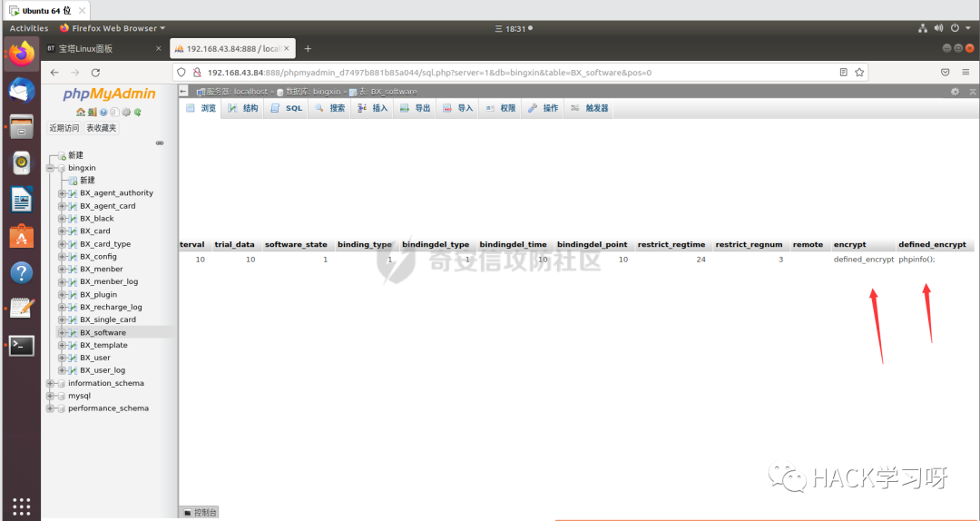Click the navigation panel link icon

pyautogui.click(x=160, y=143)
